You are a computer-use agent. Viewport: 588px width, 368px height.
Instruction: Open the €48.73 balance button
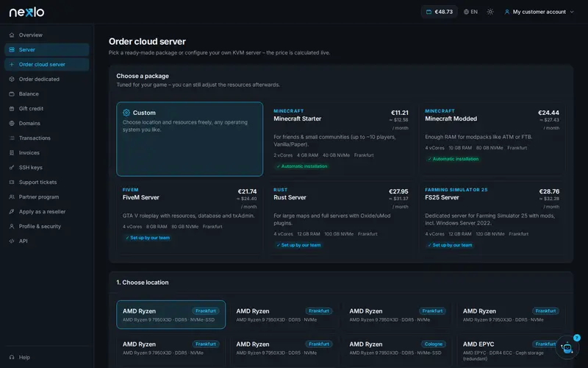click(x=439, y=12)
